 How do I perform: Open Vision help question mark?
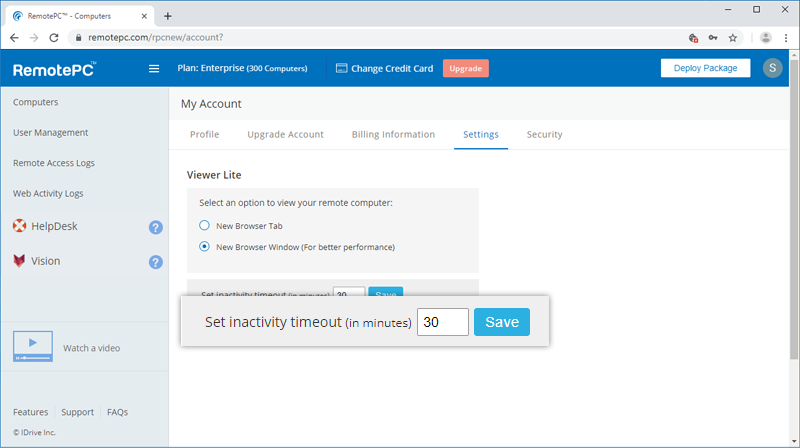[x=156, y=262]
